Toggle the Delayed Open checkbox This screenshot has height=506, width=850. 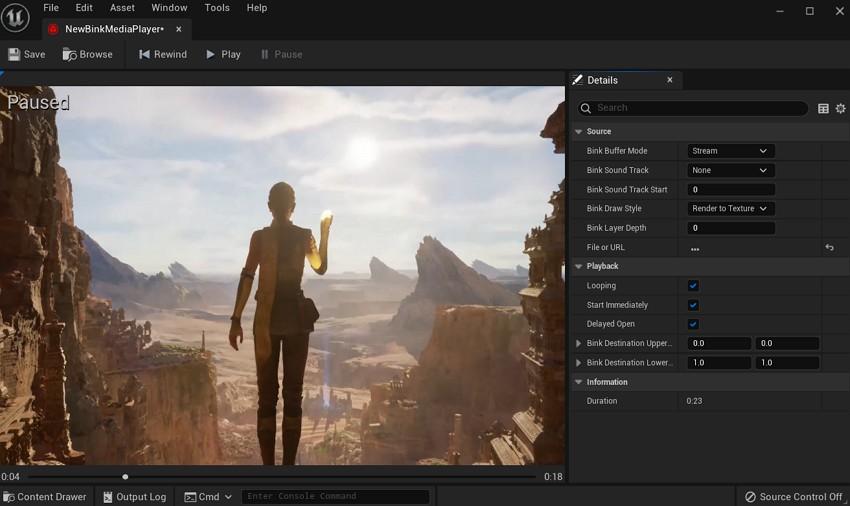pyautogui.click(x=693, y=324)
